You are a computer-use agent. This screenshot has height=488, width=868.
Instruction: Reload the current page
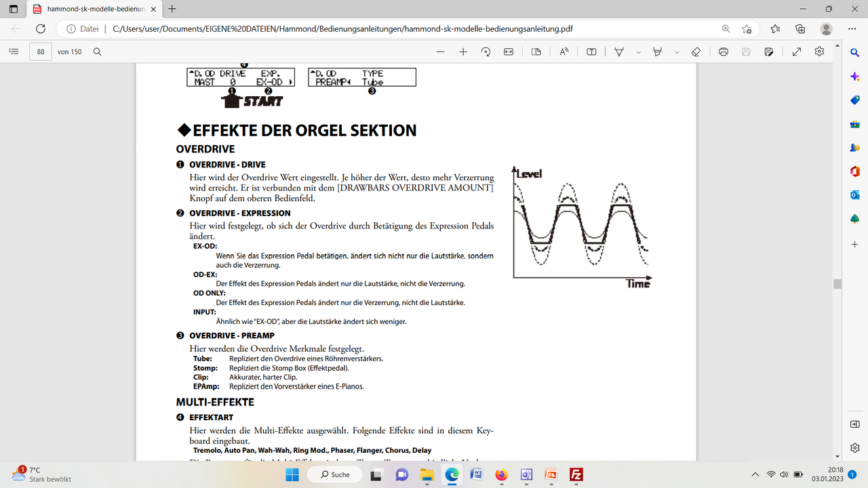pyautogui.click(x=41, y=29)
